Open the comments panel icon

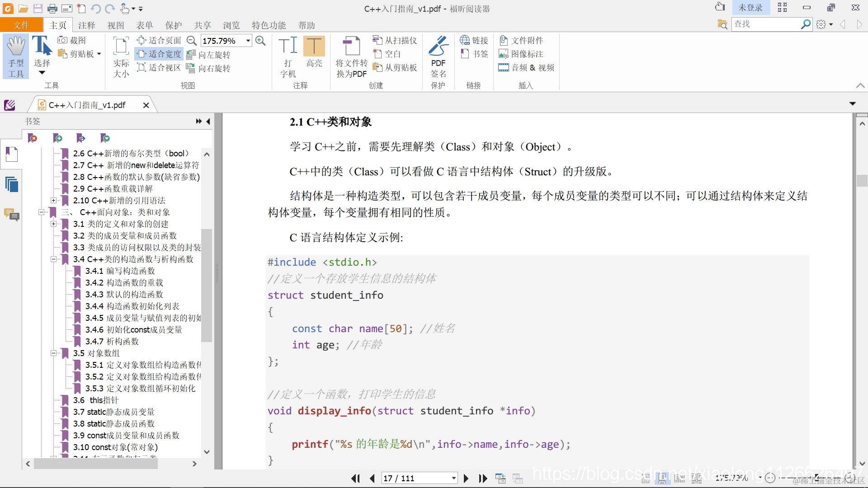point(12,214)
